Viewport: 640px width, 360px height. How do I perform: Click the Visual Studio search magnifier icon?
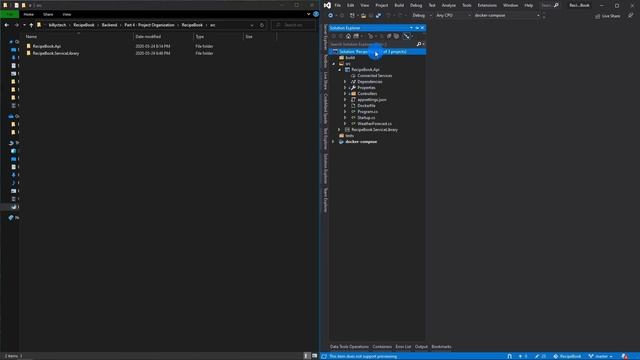point(556,5)
